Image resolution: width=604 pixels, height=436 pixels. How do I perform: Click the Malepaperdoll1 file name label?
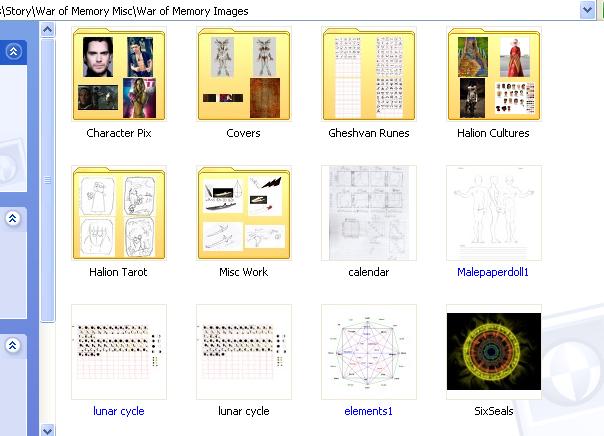pos(493,272)
